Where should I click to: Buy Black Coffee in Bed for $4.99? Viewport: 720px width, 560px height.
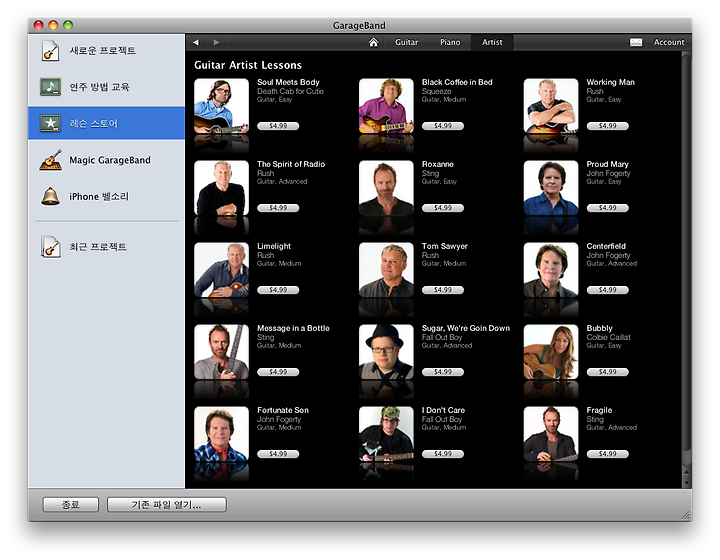point(443,126)
